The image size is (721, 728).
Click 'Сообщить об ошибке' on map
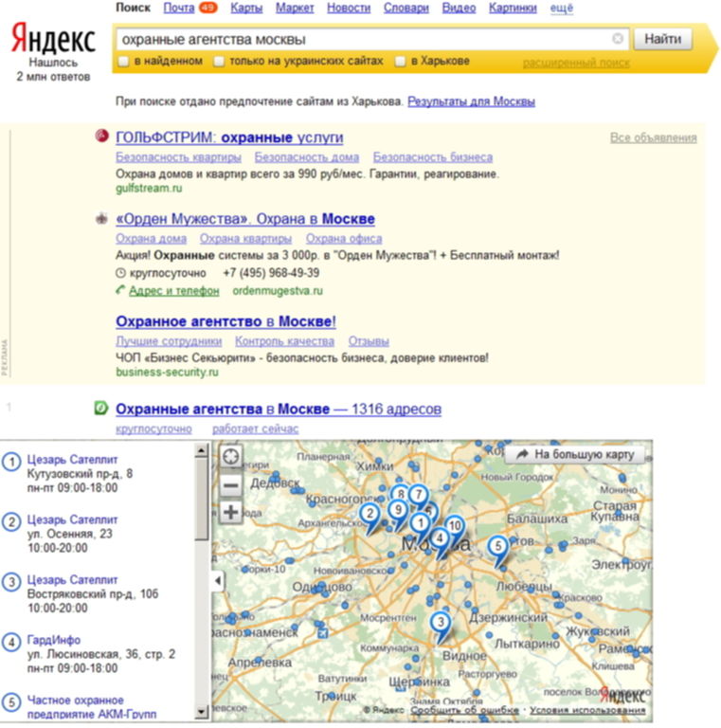[x=464, y=710]
